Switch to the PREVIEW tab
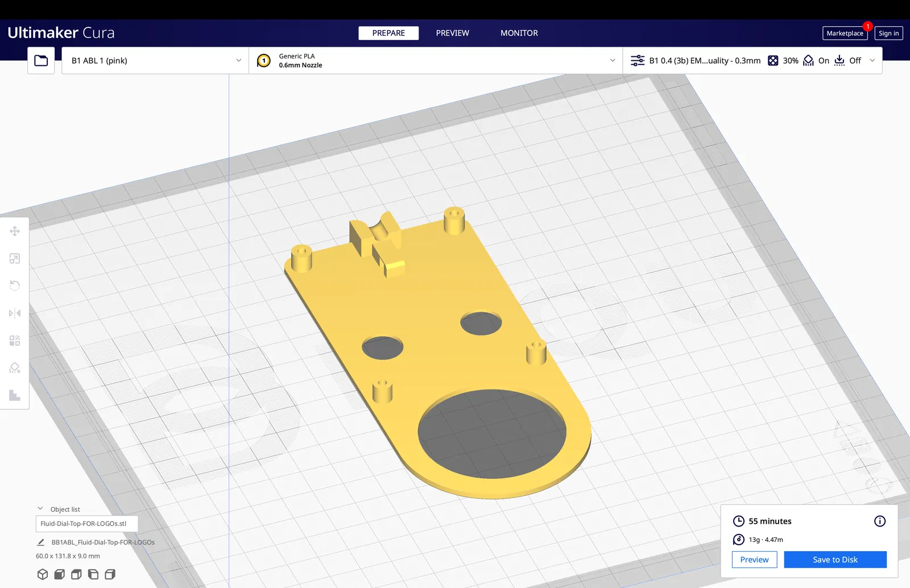The image size is (910, 588). pos(453,33)
